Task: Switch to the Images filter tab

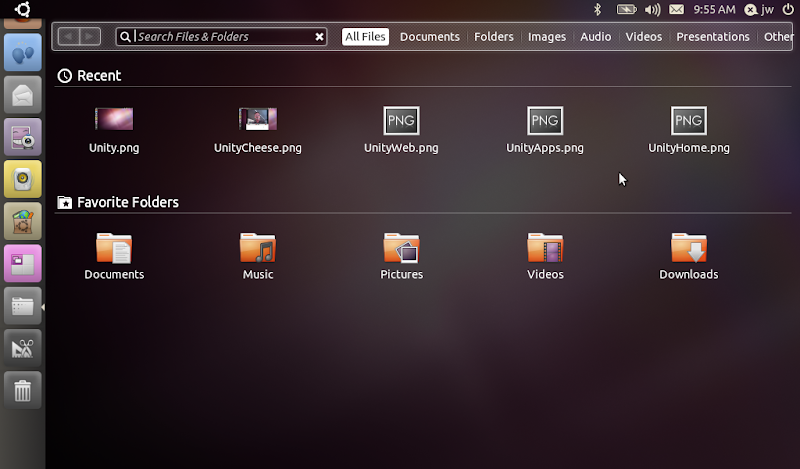Action: click(547, 37)
